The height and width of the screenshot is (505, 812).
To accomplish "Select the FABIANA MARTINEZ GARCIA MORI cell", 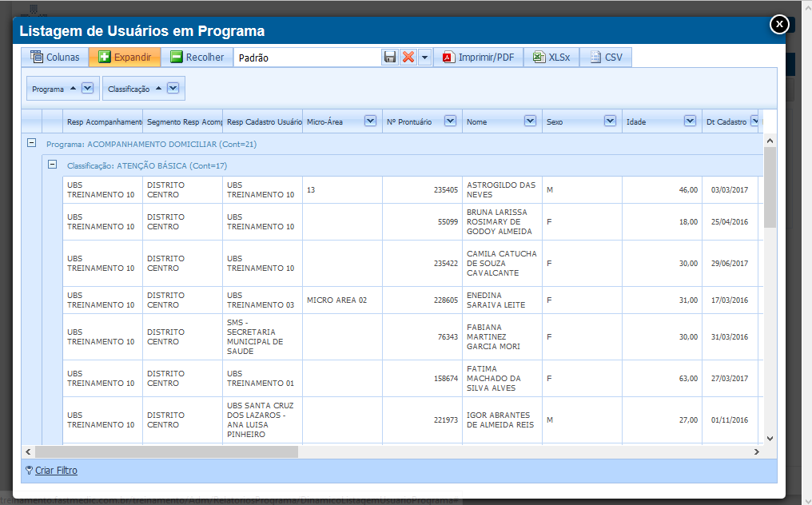I will (x=502, y=336).
